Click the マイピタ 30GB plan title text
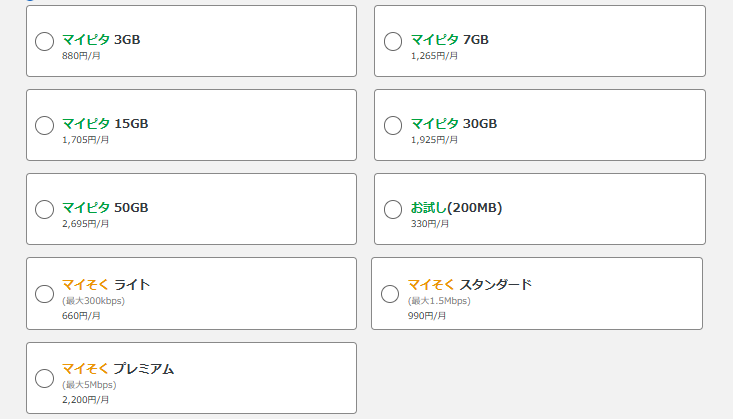This screenshot has height=419, width=733. point(453,124)
